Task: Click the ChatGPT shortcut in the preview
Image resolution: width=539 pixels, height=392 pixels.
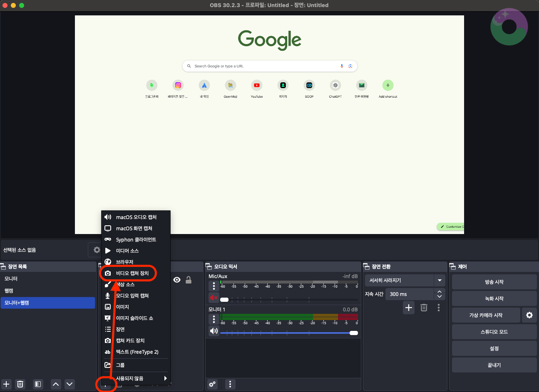Action: pyautogui.click(x=335, y=89)
